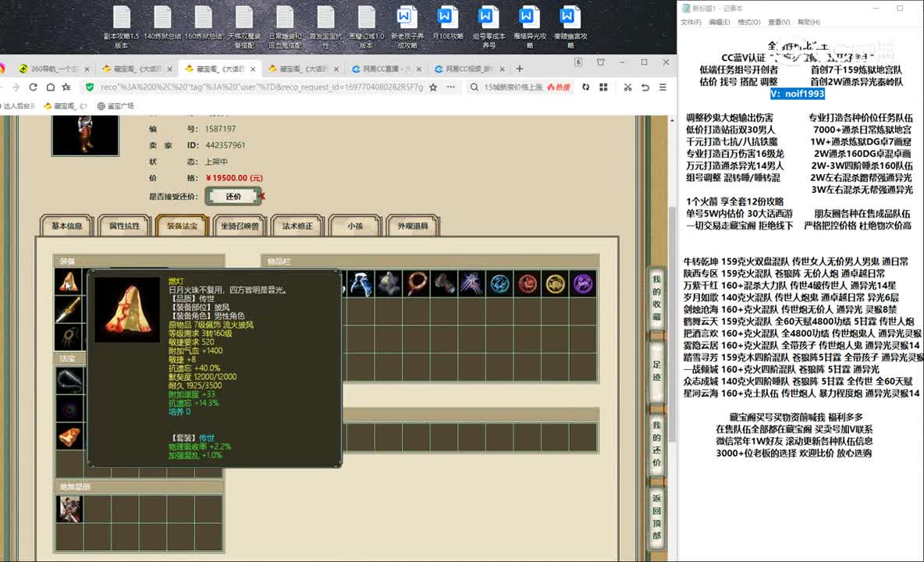Open the 雁塔异光攻略 WPS document
This screenshot has height=562, width=924.
[529, 27]
